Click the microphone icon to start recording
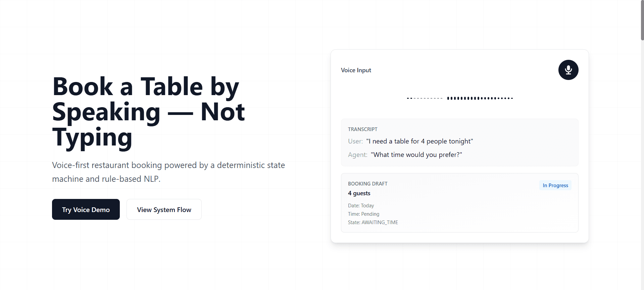This screenshot has height=290, width=644. [568, 70]
